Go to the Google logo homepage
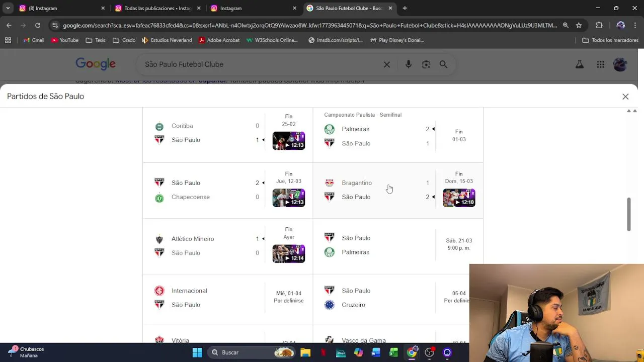The image size is (644, 362). (x=96, y=64)
